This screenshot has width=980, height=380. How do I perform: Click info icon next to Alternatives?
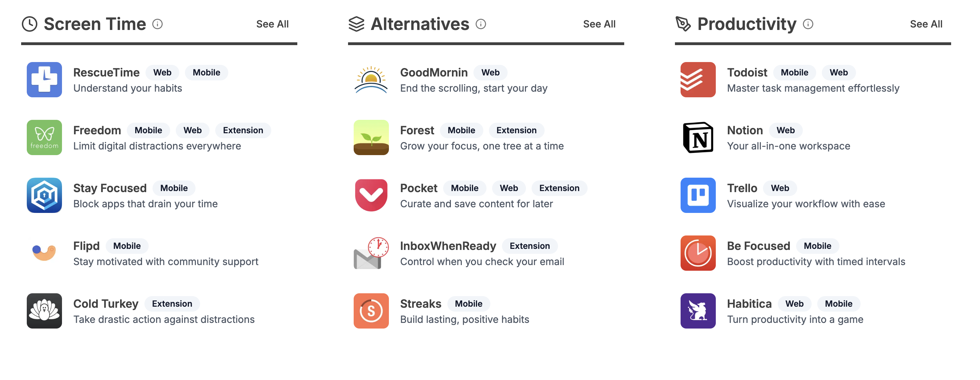pos(481,24)
